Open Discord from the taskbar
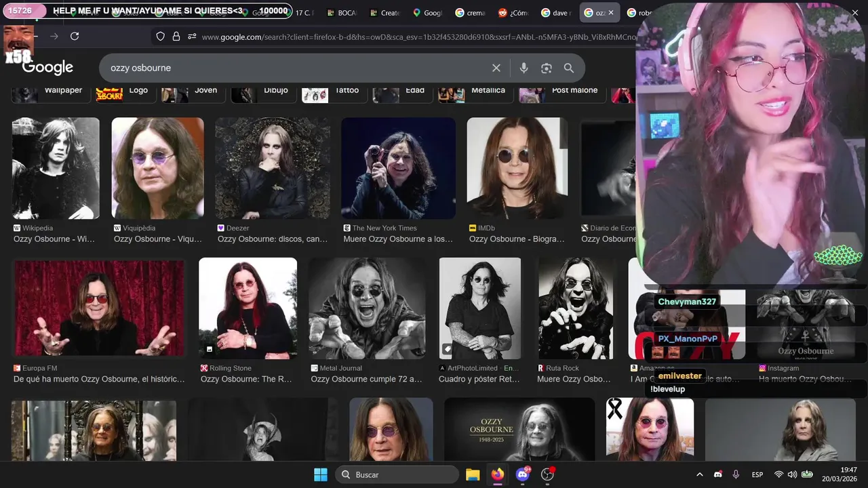Viewport: 868px width, 488px height. (523, 474)
